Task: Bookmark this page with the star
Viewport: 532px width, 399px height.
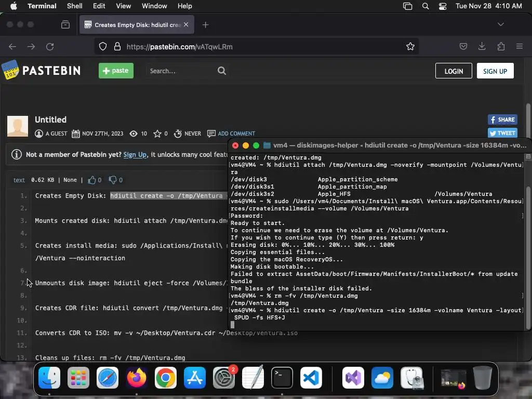Action: 410,46
